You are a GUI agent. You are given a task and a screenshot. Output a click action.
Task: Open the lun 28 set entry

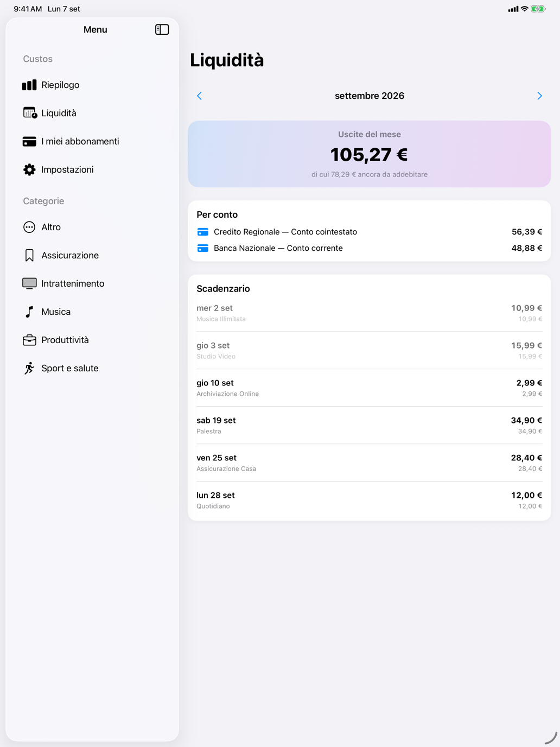tap(369, 501)
